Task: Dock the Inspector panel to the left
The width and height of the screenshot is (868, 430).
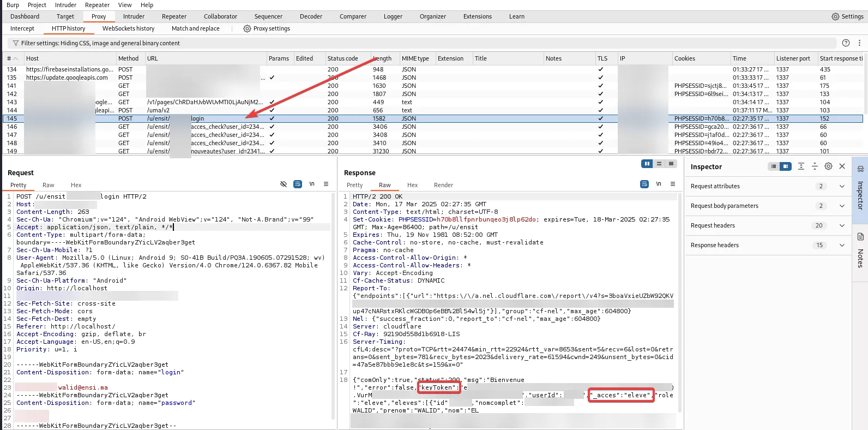Action: tap(773, 166)
